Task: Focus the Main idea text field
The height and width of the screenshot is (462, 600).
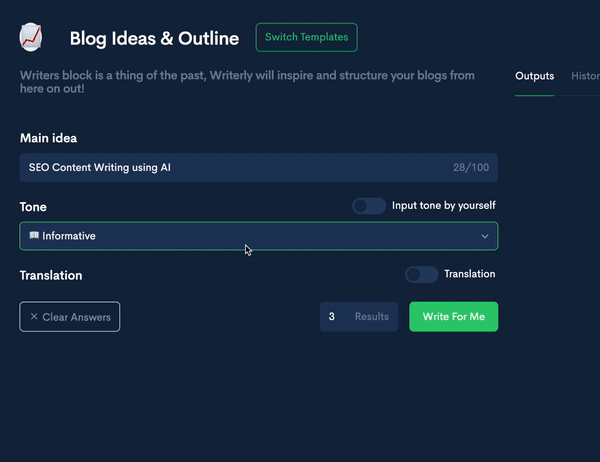Action: [x=230, y=167]
